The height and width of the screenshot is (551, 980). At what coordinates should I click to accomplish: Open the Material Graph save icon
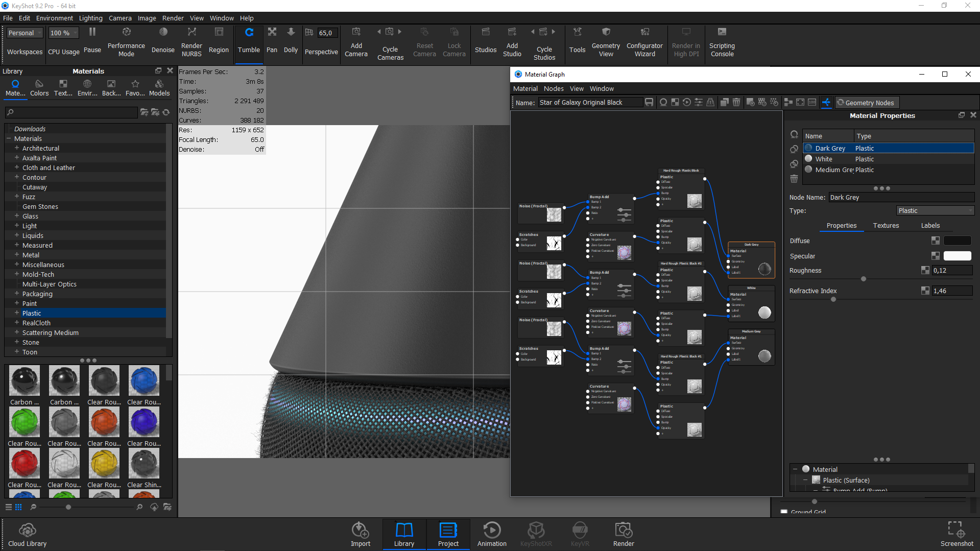(649, 102)
